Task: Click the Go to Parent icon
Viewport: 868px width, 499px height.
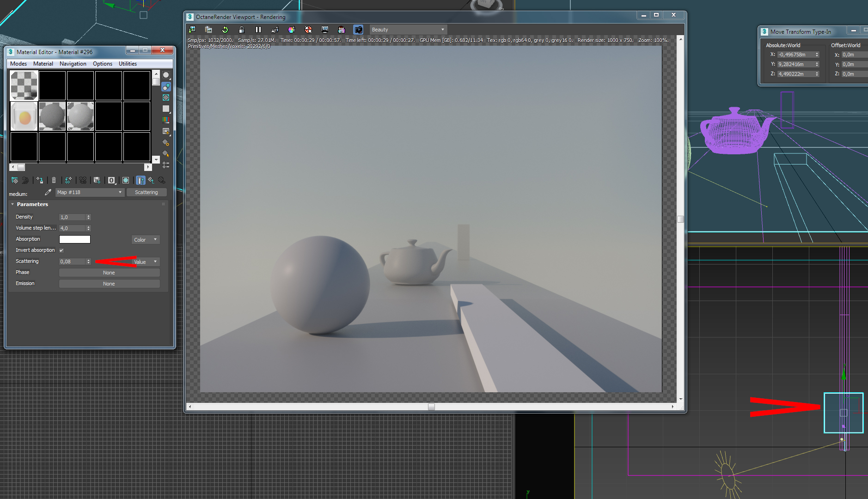Action: click(151, 180)
